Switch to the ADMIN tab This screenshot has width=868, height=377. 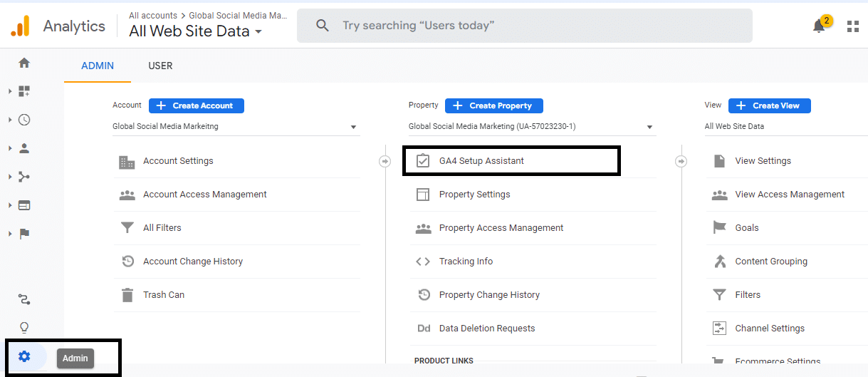click(x=98, y=66)
